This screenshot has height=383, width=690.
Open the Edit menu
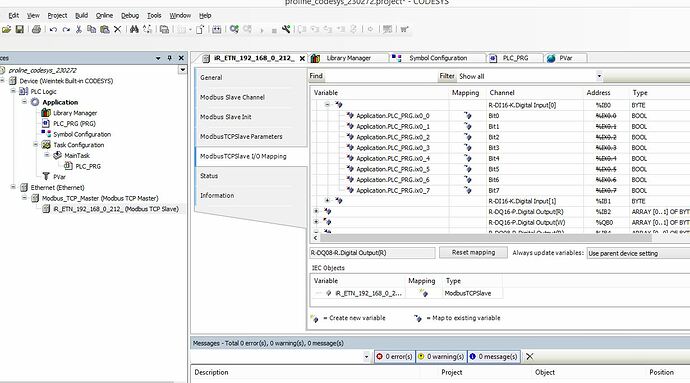click(14, 15)
